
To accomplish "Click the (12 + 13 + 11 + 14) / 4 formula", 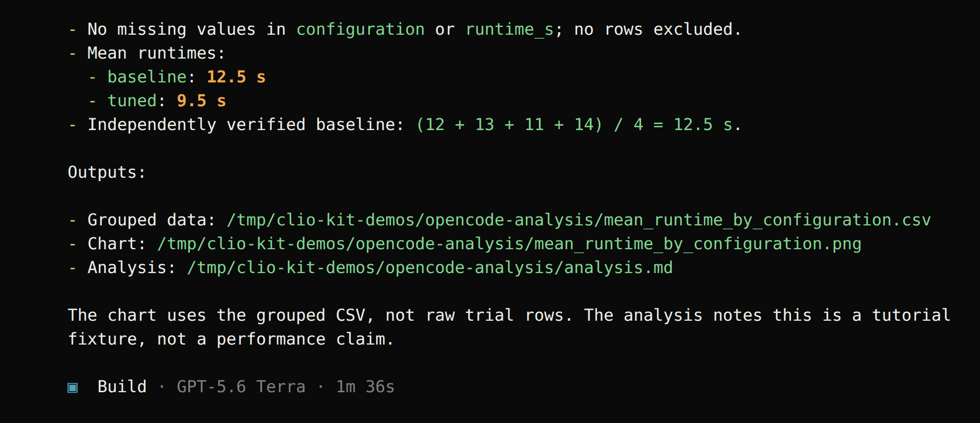I will click(x=529, y=125).
